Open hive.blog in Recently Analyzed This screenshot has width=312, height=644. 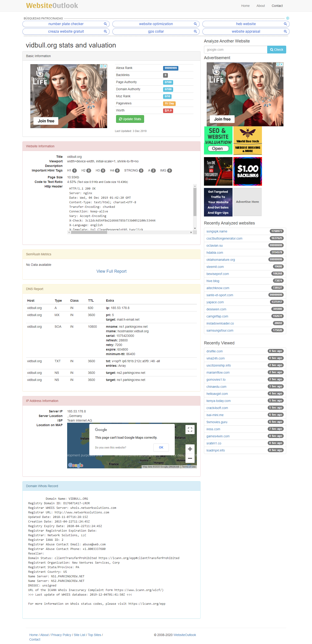coord(213,281)
